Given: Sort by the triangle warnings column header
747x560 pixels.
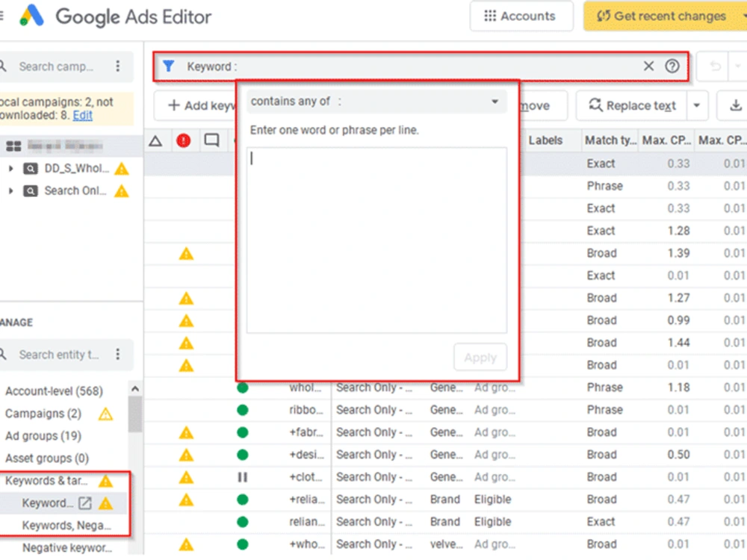Looking at the screenshot, I should [155, 140].
